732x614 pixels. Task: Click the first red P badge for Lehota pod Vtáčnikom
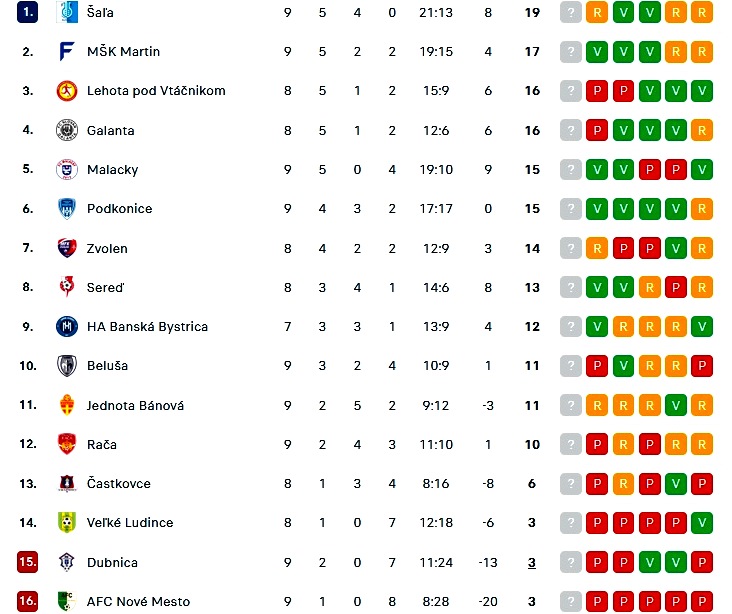(597, 91)
